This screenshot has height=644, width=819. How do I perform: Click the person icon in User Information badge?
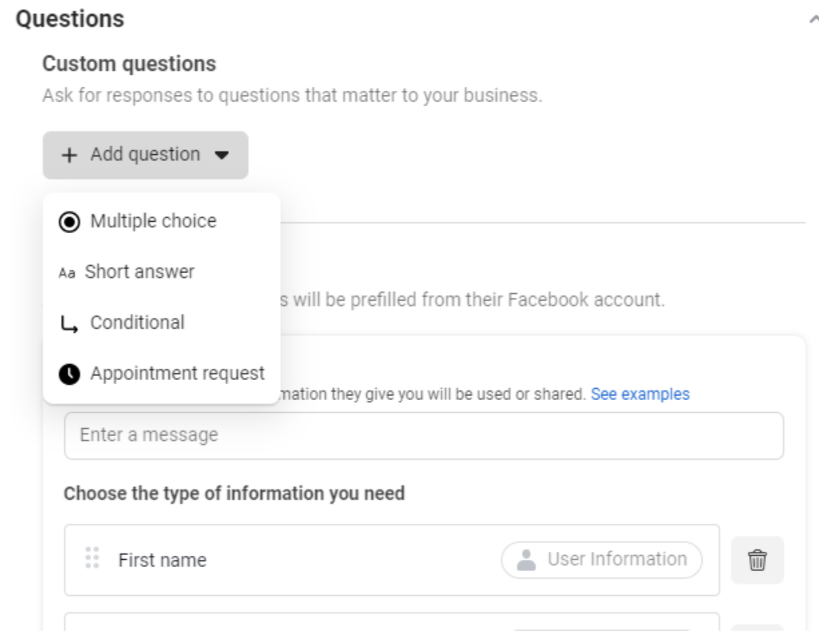pyautogui.click(x=528, y=560)
